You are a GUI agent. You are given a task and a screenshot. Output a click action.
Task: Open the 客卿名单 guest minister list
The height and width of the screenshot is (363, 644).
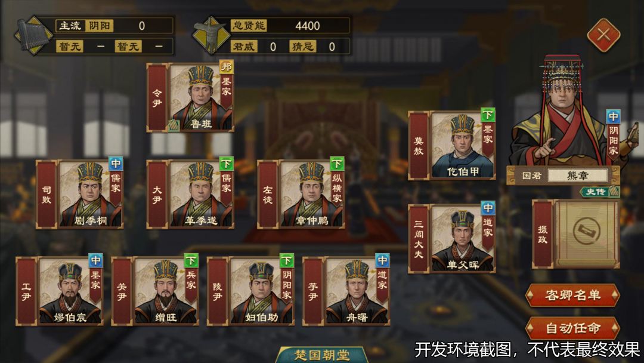(x=572, y=295)
